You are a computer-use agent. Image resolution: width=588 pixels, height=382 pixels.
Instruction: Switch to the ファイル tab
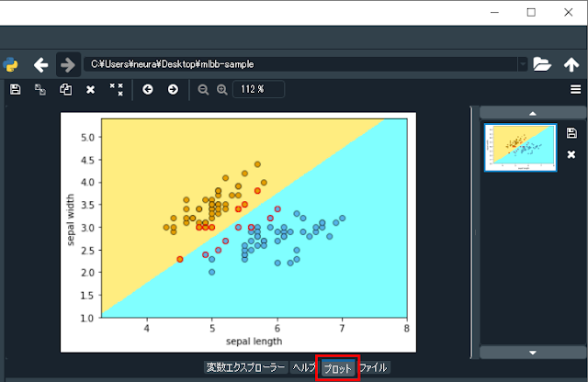click(x=374, y=367)
